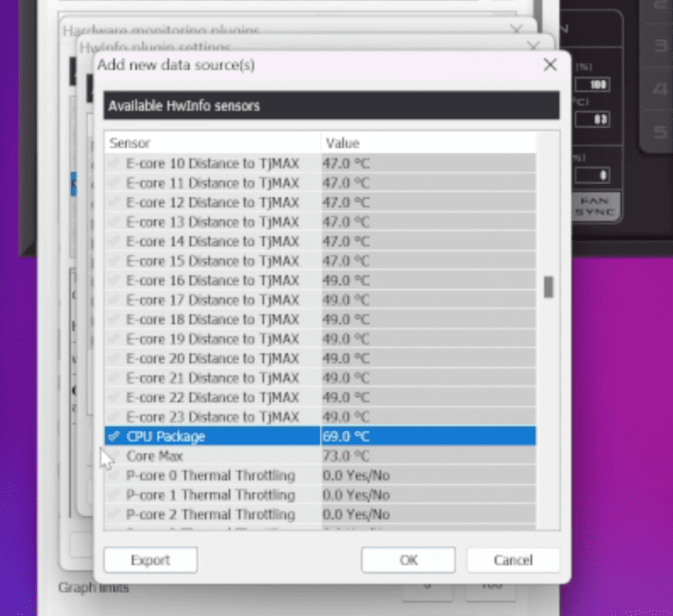
Task: Tick the checkmark for E-core 14 Distance to TjMAX
Action: pos(114,241)
